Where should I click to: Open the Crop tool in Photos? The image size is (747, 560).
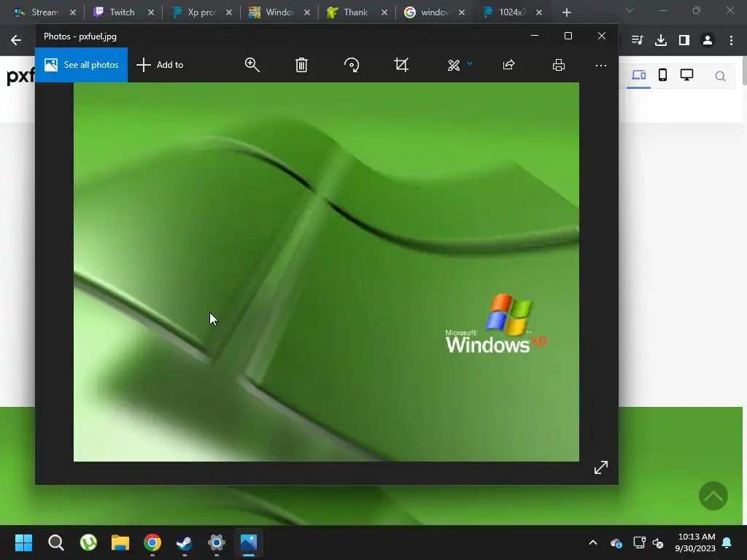click(401, 65)
